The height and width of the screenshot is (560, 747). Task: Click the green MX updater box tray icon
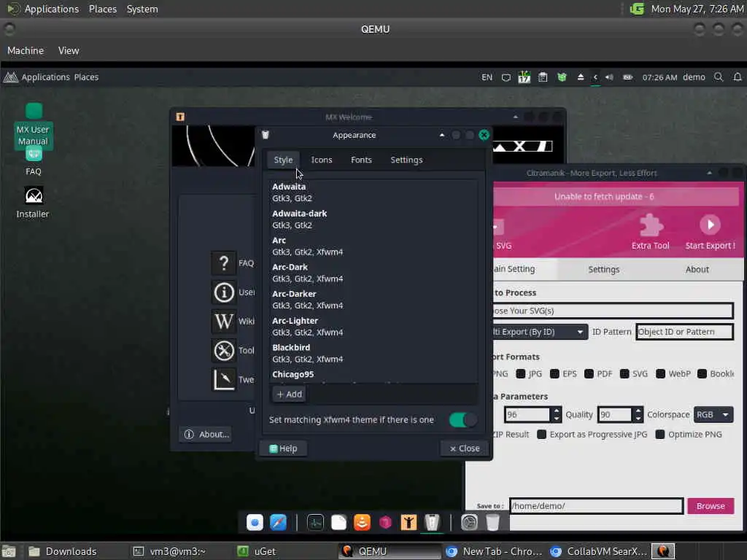pyautogui.click(x=562, y=77)
